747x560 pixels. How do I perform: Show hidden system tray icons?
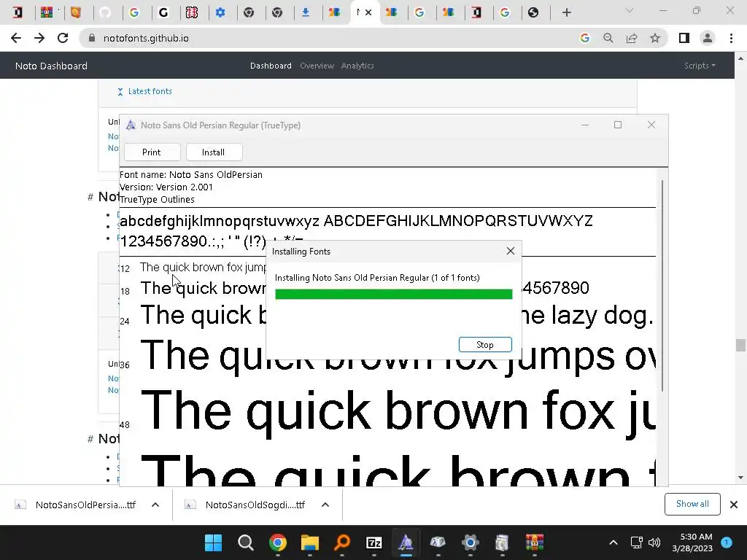coord(614,542)
